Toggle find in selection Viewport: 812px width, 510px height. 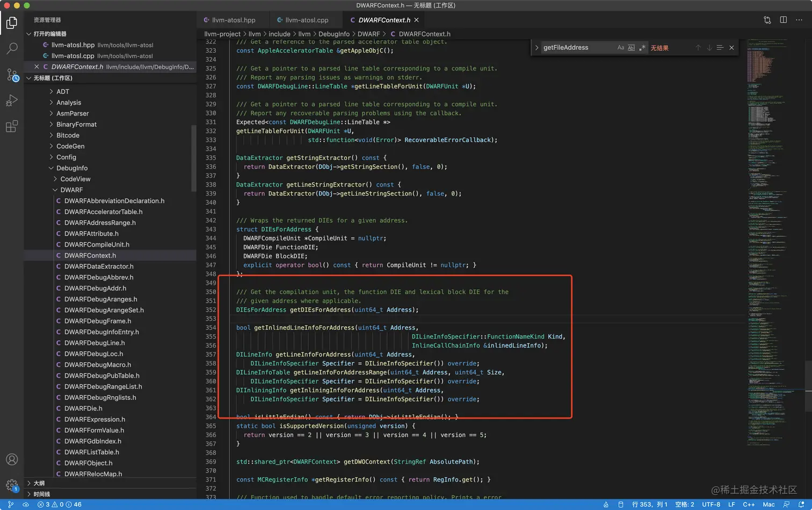coord(720,48)
